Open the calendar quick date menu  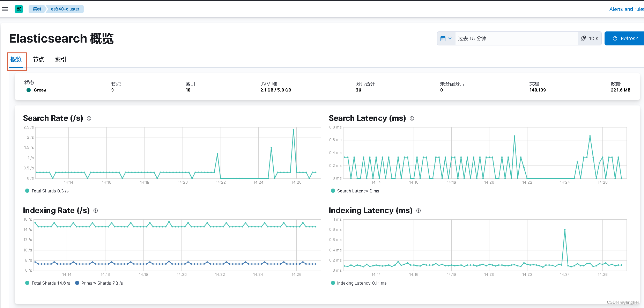[x=446, y=38]
